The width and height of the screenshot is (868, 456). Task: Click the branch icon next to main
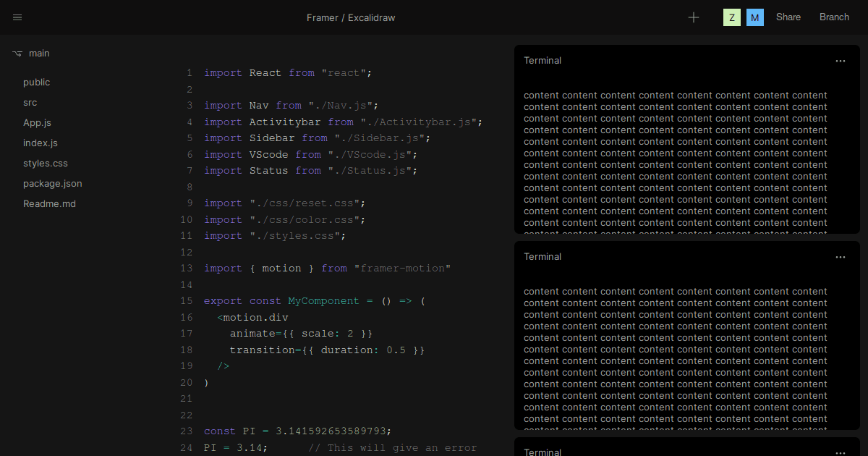17,53
